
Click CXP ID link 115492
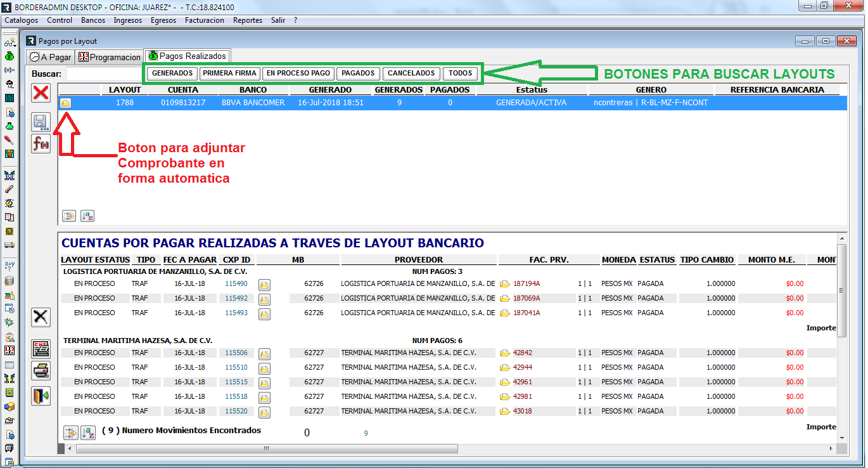[236, 298]
